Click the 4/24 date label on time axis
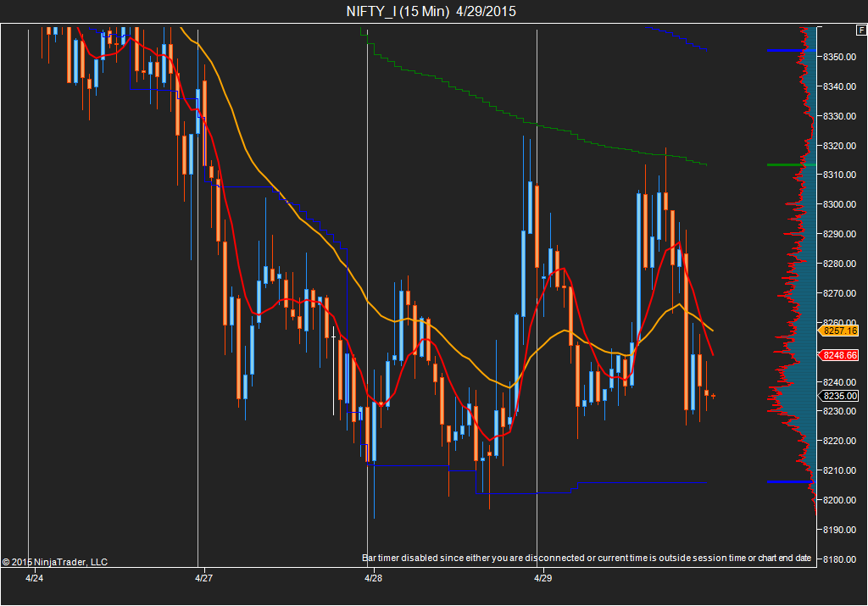 34,578
